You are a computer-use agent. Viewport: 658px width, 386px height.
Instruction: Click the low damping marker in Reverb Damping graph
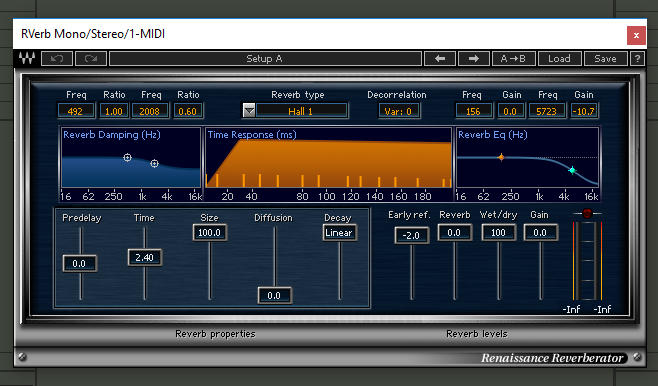pyautogui.click(x=127, y=157)
